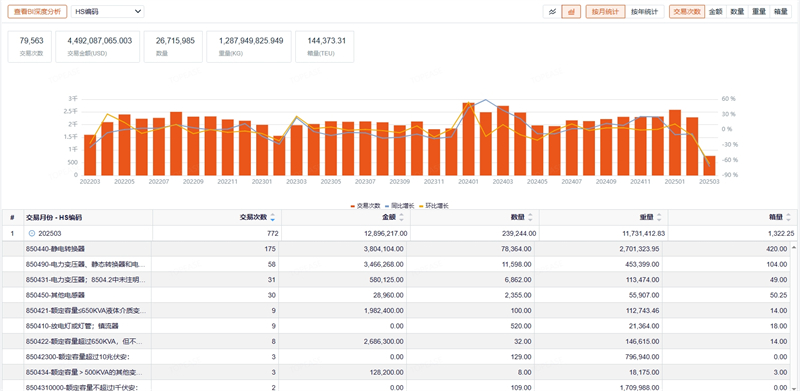Screen dimensions: 800x391
Task: Click row 850450-其他电感器
Action: tap(396, 295)
